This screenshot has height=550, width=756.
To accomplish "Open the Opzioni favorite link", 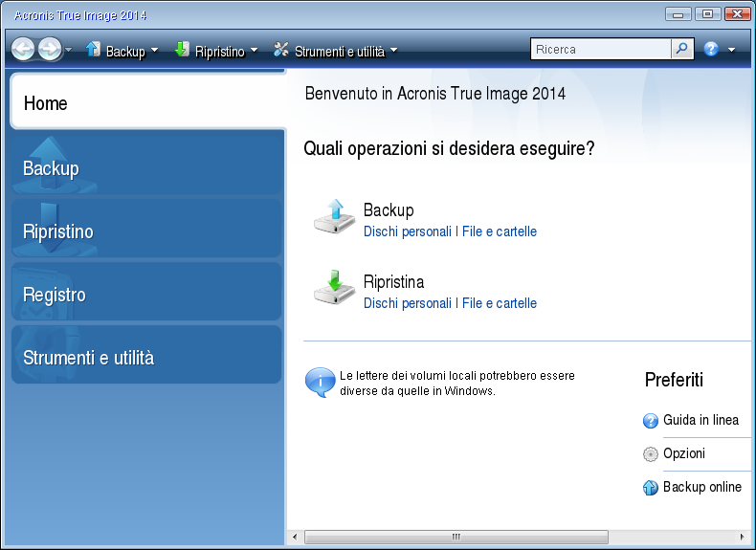I will 684,453.
